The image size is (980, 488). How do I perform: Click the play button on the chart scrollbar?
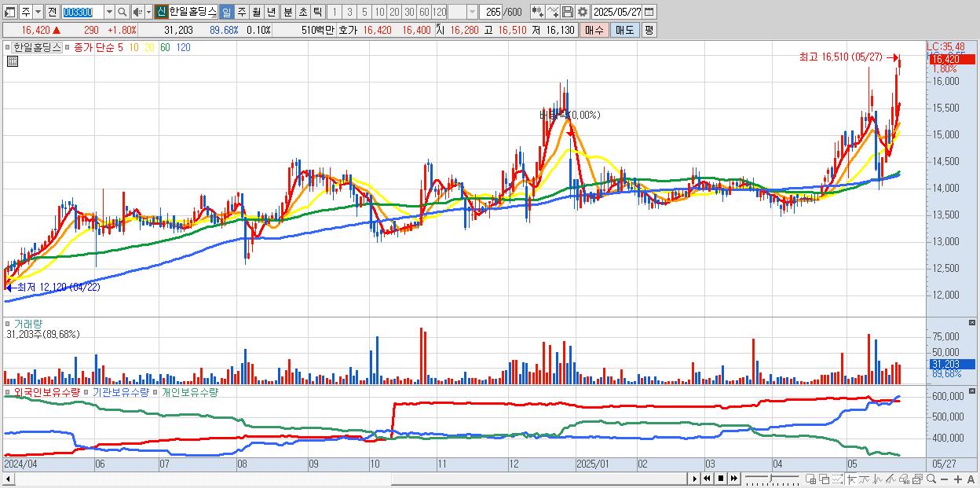[x=694, y=479]
